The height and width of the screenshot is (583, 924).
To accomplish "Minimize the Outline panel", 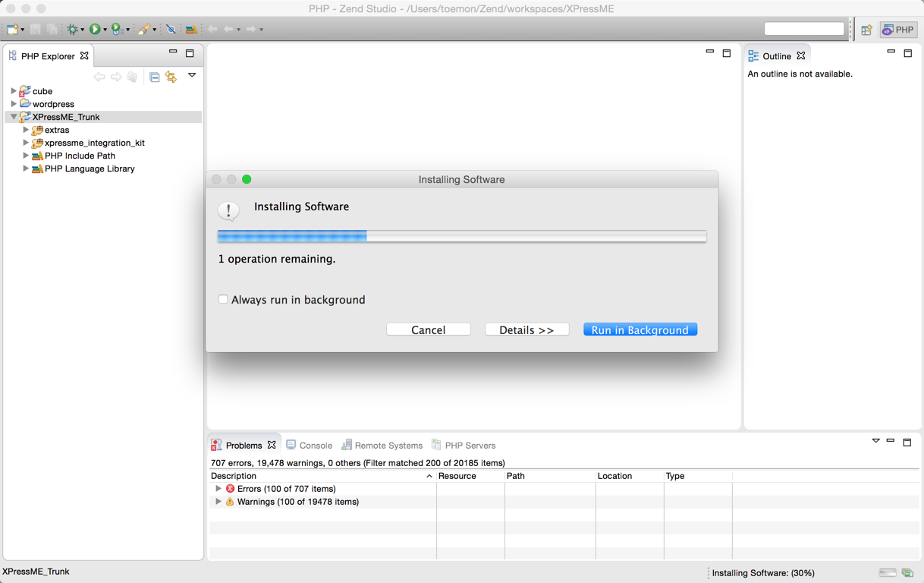I will coord(891,52).
